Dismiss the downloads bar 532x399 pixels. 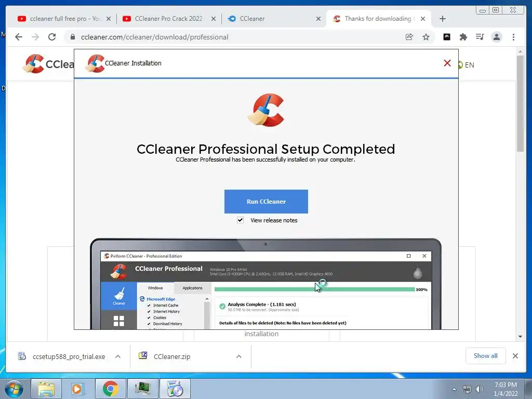coord(515,356)
